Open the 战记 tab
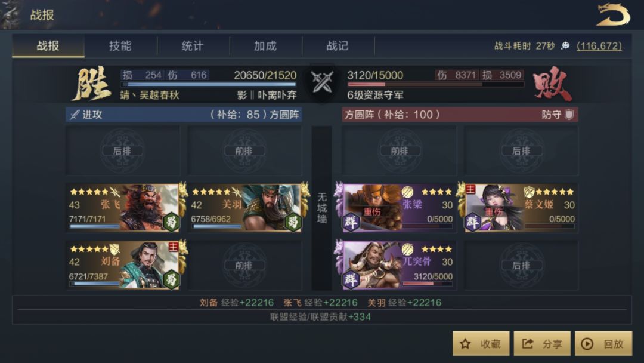The image size is (644, 363). pos(338,45)
